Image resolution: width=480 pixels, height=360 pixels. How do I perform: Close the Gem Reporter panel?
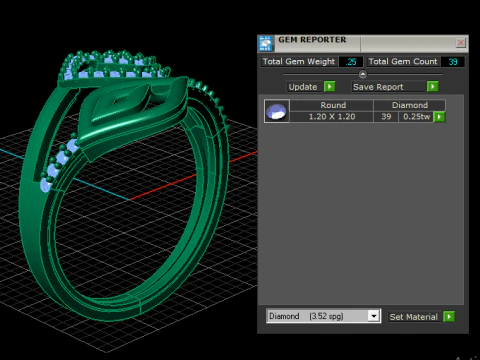pos(461,43)
